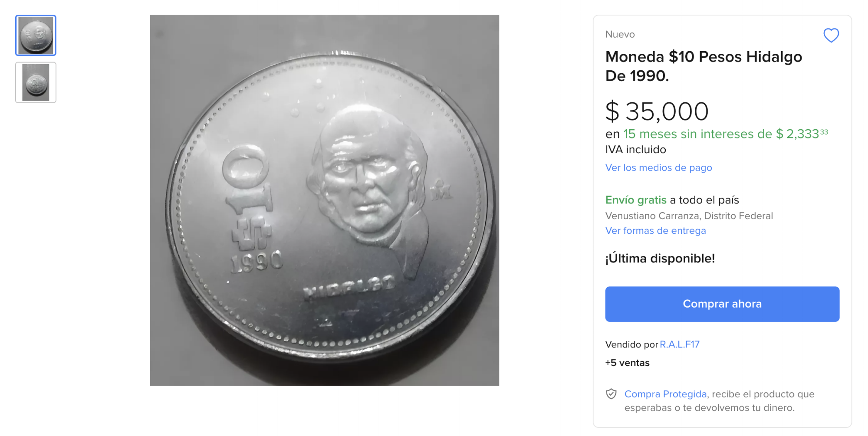
Task: Click the main coin product image
Action: point(324,200)
